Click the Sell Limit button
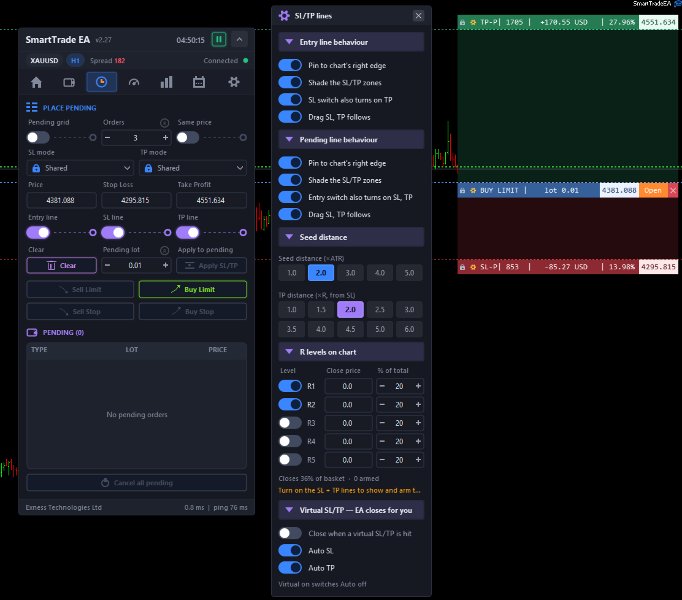The width and height of the screenshot is (682, 600). pos(80,290)
